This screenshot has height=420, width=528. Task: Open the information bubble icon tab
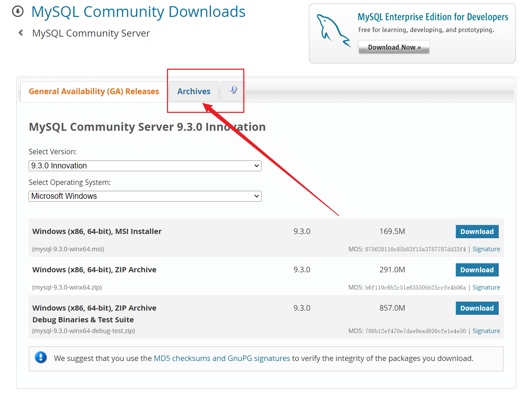click(x=233, y=90)
